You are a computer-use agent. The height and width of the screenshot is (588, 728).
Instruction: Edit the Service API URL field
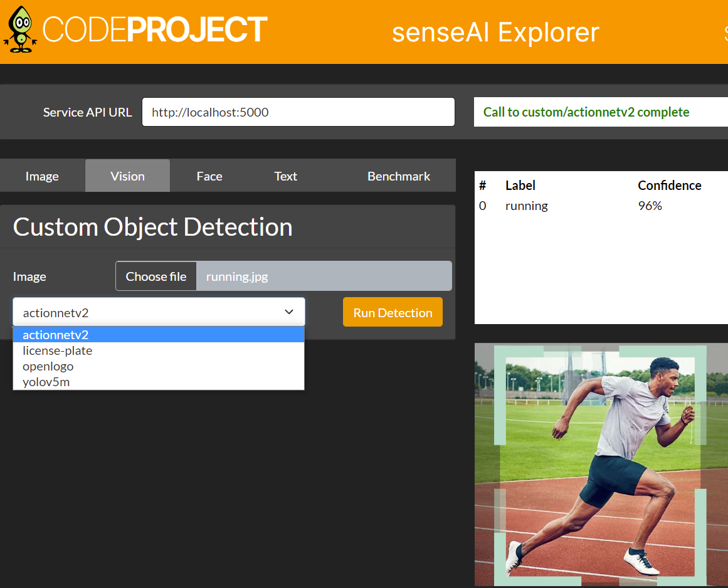click(298, 112)
